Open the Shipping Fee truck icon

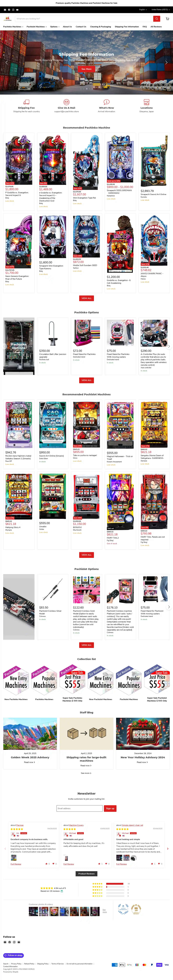click(26, 102)
